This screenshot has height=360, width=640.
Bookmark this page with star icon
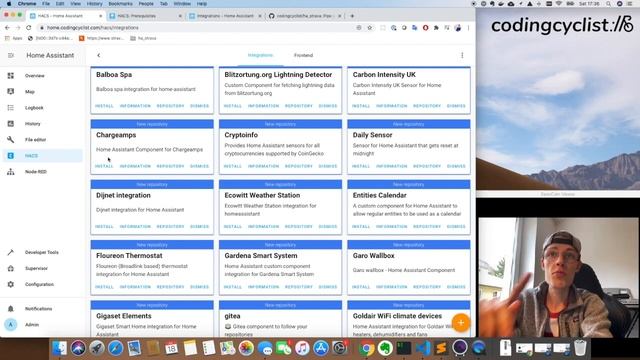coord(369,28)
